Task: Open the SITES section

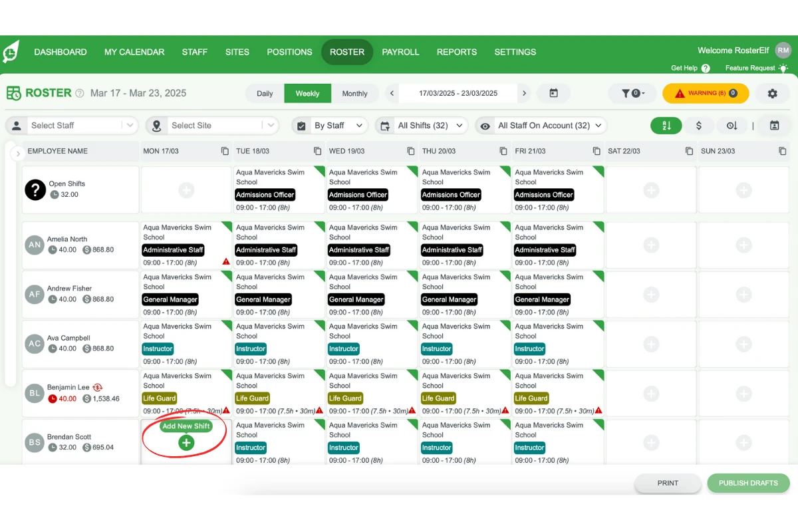Action: pos(237,52)
